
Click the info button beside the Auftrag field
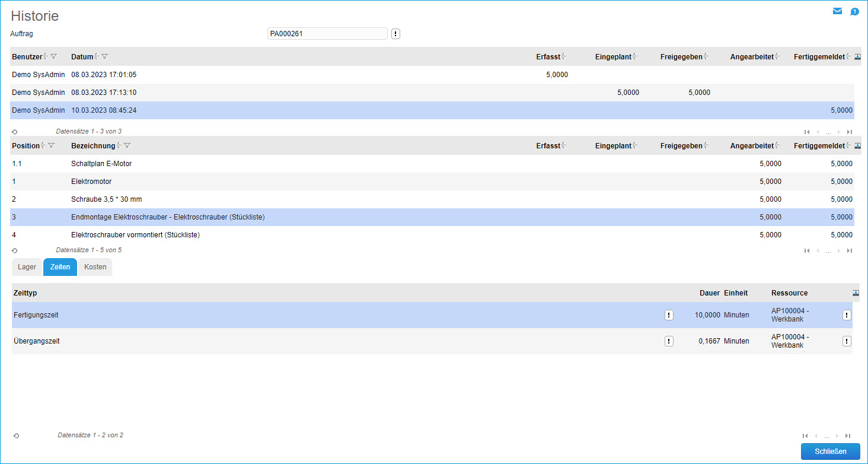click(396, 34)
